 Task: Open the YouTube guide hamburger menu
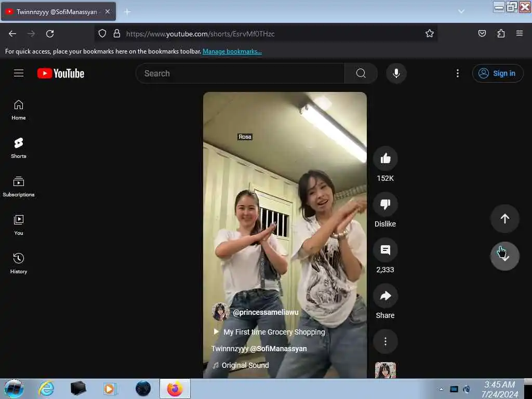click(x=19, y=73)
